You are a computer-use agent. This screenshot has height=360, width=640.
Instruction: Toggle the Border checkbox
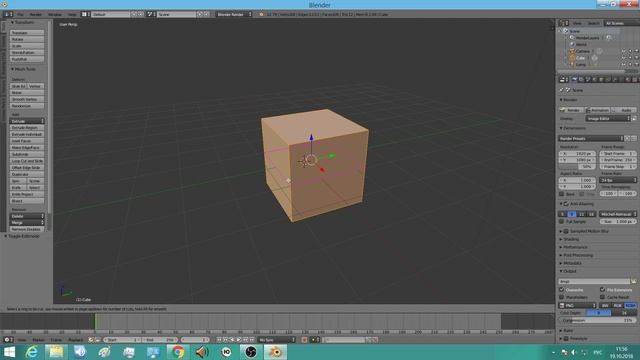(x=562, y=194)
